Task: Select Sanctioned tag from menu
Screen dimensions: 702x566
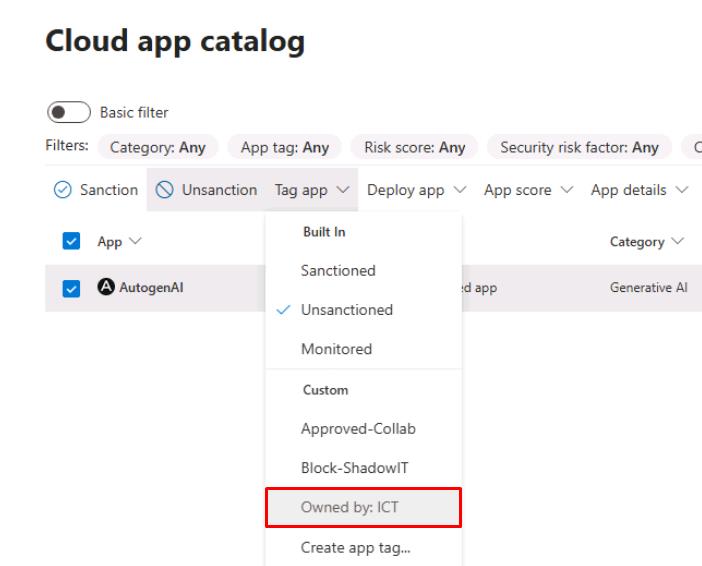Action: (x=338, y=270)
